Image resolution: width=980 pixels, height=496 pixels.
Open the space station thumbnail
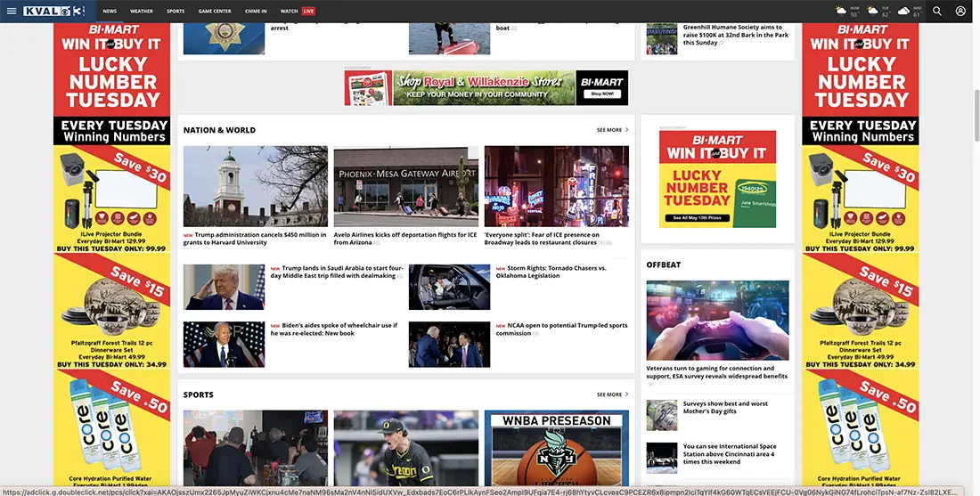point(662,459)
